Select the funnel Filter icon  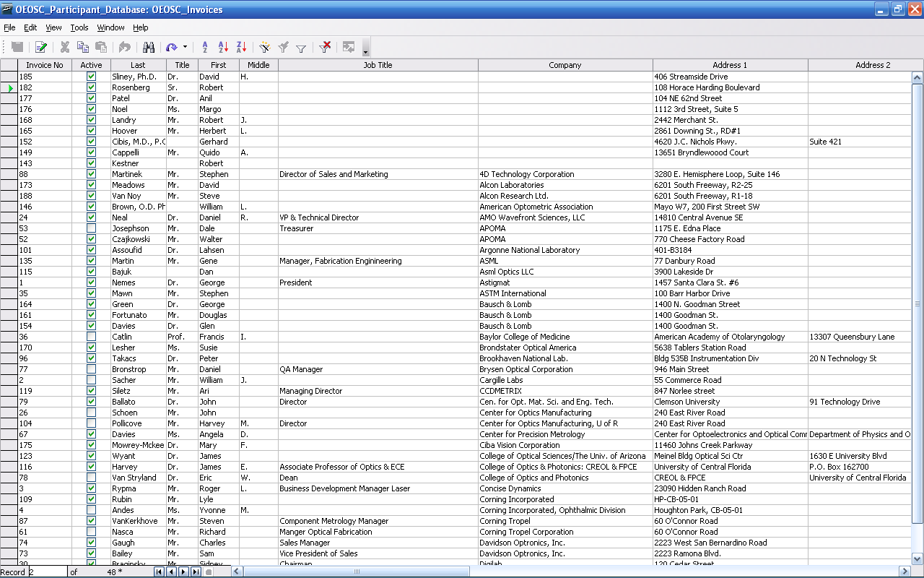coord(301,47)
